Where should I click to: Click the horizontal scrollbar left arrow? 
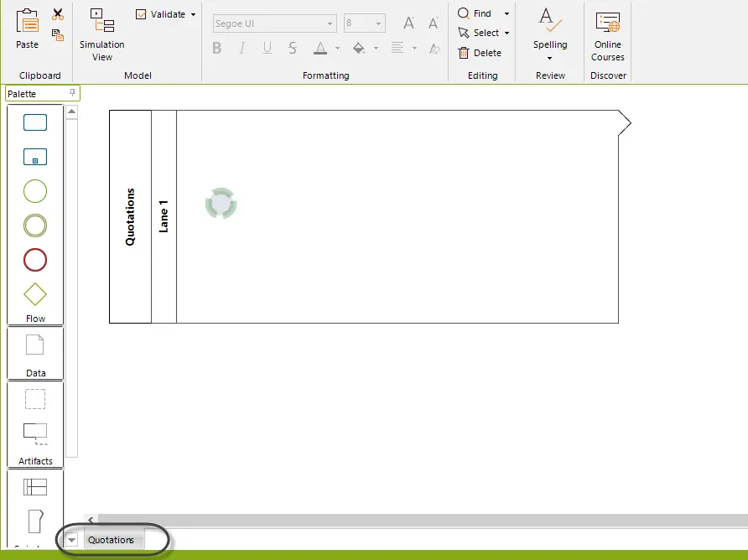click(91, 520)
